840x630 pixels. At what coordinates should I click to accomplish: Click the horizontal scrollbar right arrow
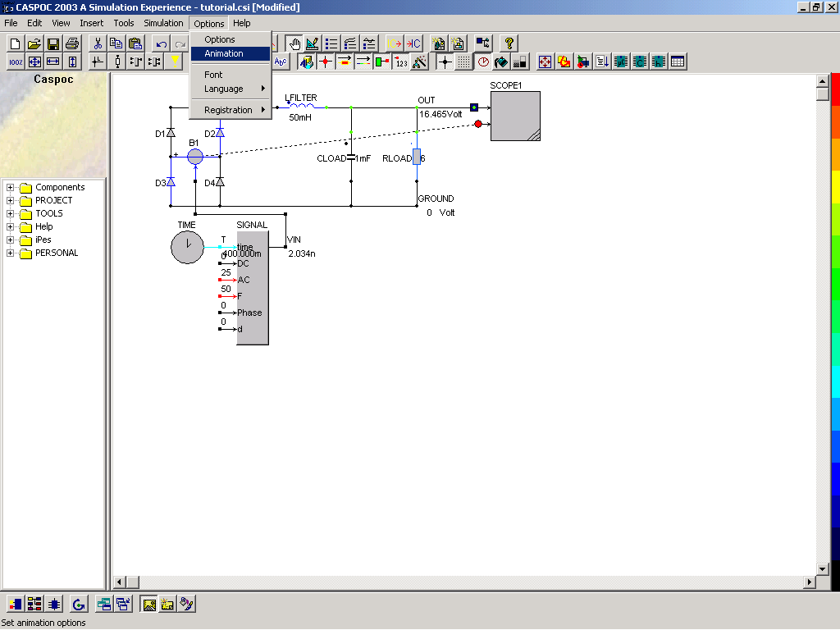point(810,582)
